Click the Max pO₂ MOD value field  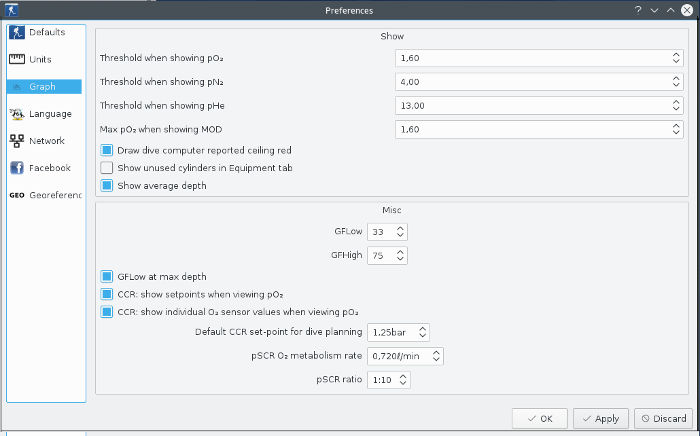pos(539,129)
